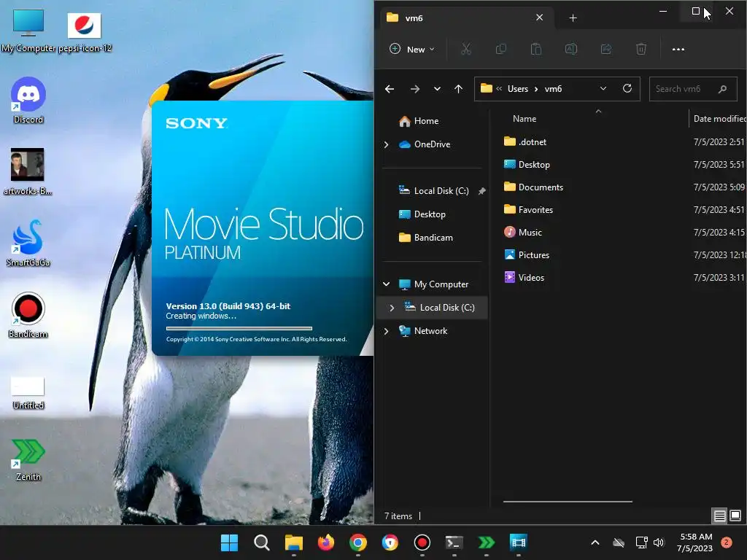
Task: Collapse the My Computer tree node
Action: click(387, 284)
